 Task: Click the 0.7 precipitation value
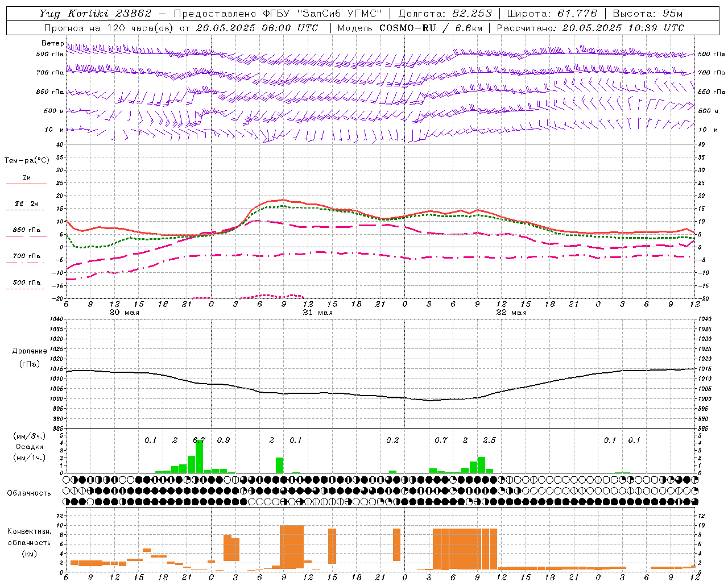pos(441,440)
